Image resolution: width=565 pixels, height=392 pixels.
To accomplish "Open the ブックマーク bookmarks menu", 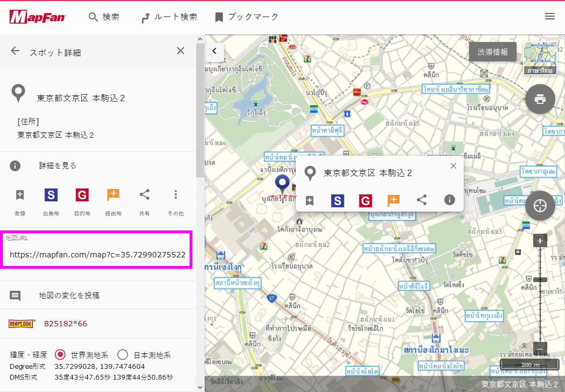I will [247, 17].
